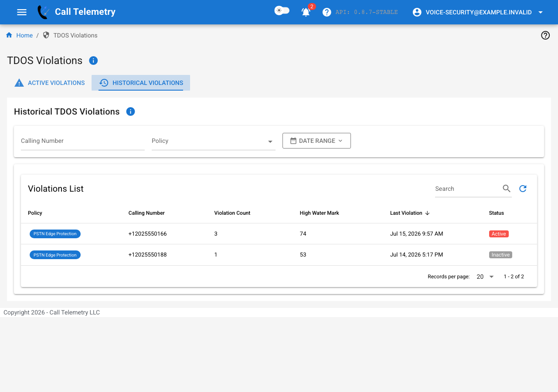Click the Search field in Violations List
This screenshot has width=558, height=392.
tap(467, 189)
